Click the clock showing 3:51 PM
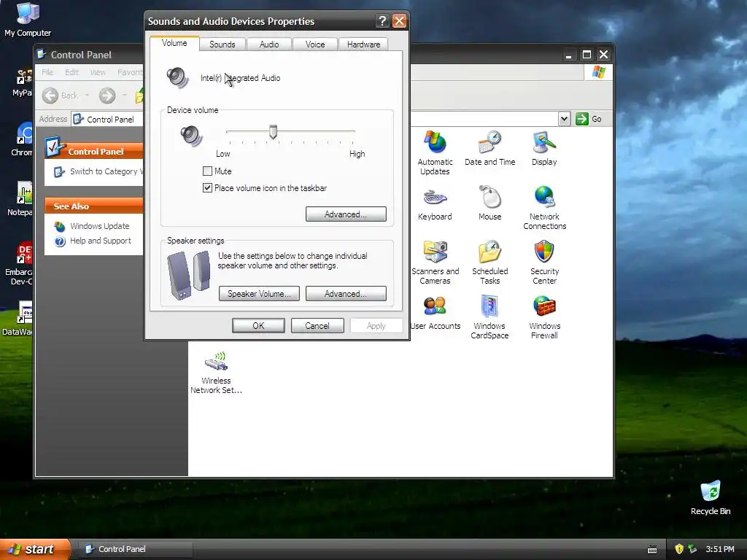 pyautogui.click(x=720, y=549)
